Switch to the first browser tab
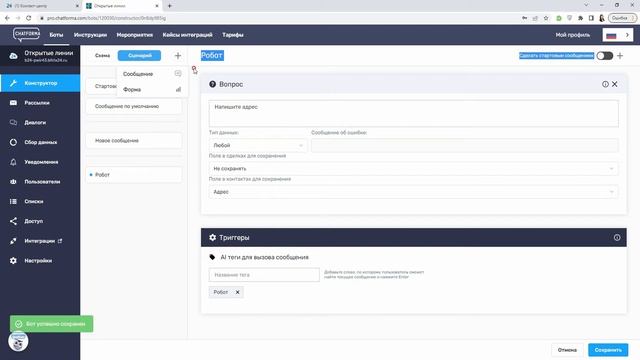The width and height of the screenshot is (640, 360). (41, 6)
